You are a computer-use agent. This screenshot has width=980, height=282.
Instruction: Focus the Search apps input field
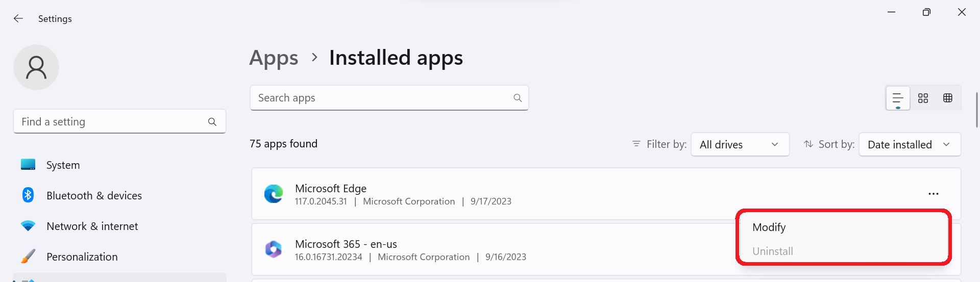383,98
